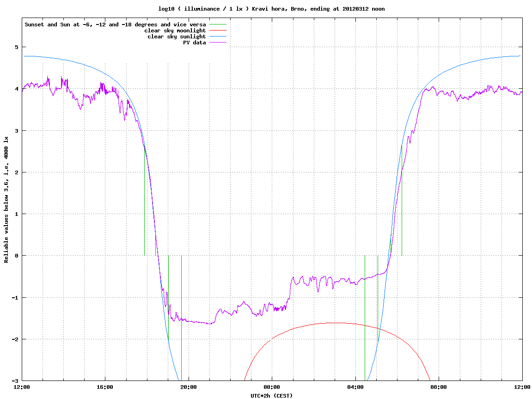Click y-axis tick label 2
Viewport: 532px width, 399px height.
(17, 172)
